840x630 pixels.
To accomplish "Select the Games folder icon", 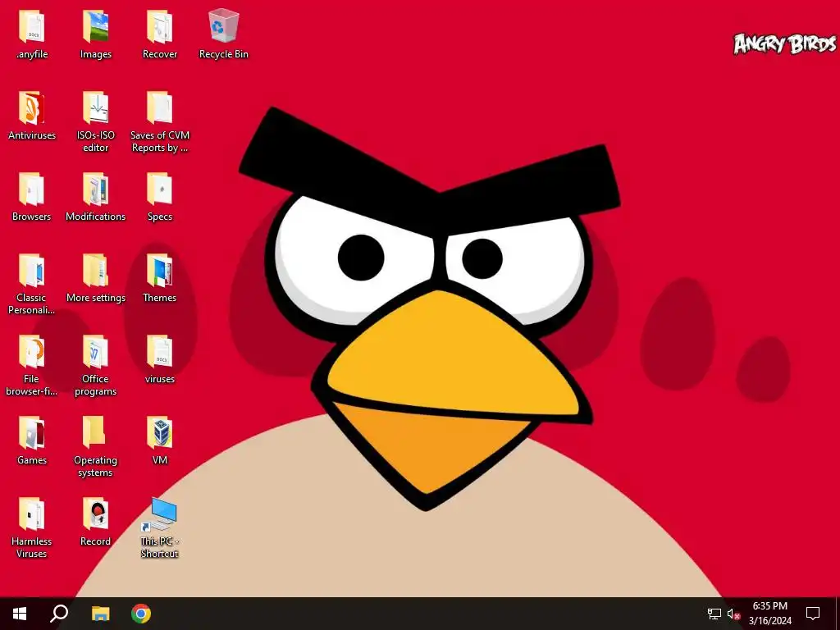I will pos(32,433).
